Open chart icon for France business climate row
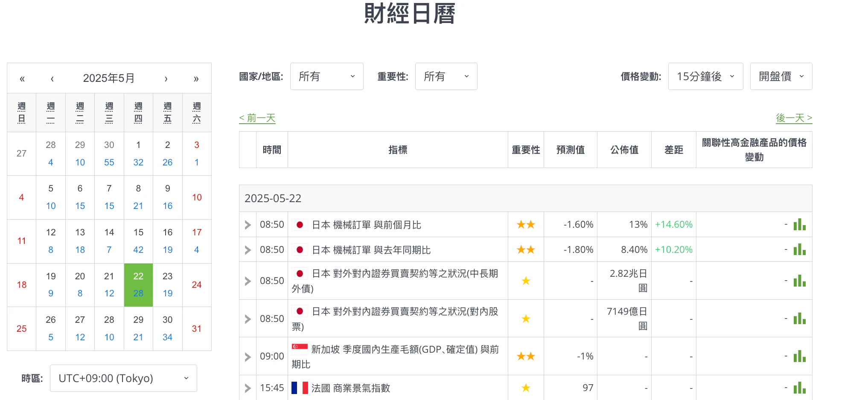The height and width of the screenshot is (400, 868). coord(799,388)
